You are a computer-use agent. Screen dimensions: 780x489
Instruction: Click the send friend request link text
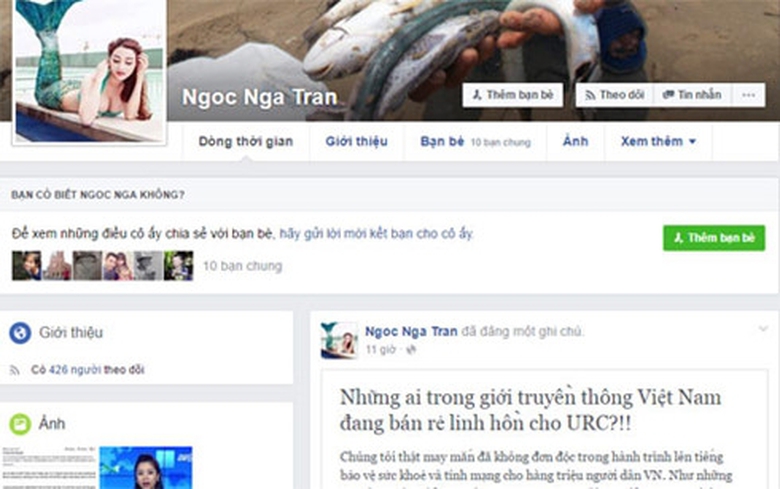[376, 233]
